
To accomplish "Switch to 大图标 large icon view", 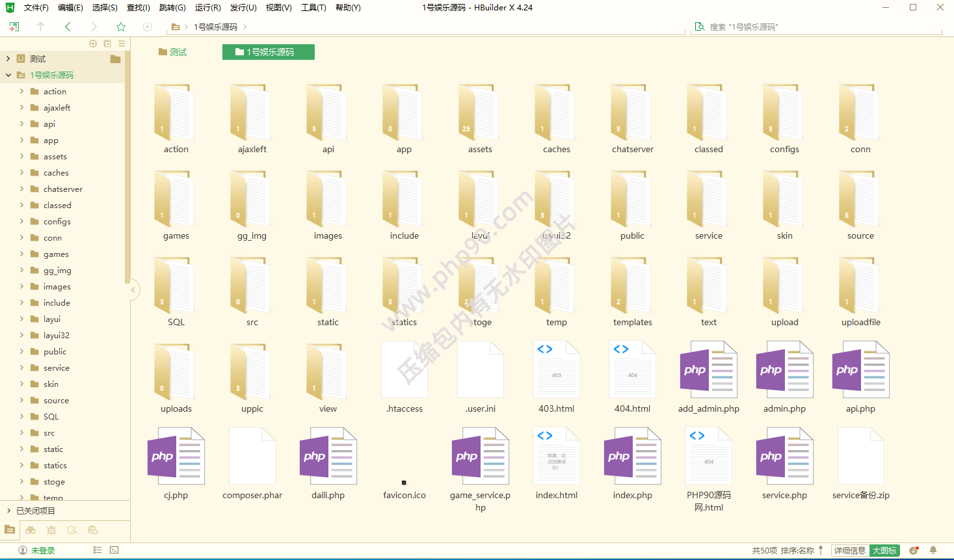I will (x=884, y=550).
